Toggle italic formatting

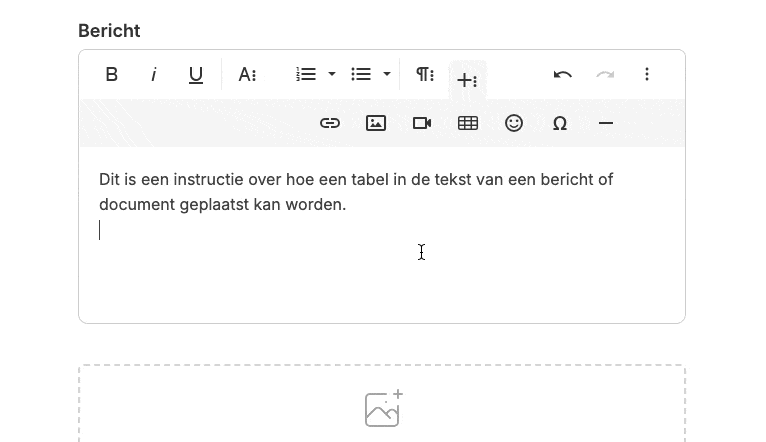click(154, 75)
